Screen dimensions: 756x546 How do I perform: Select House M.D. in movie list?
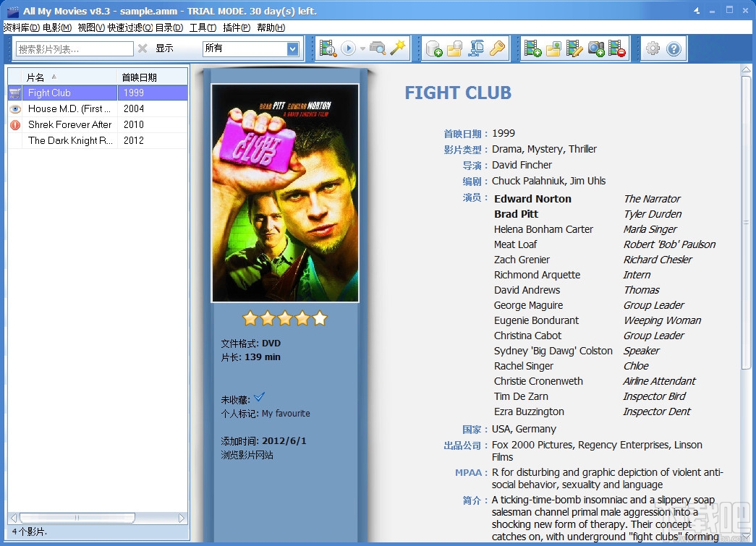point(98,108)
